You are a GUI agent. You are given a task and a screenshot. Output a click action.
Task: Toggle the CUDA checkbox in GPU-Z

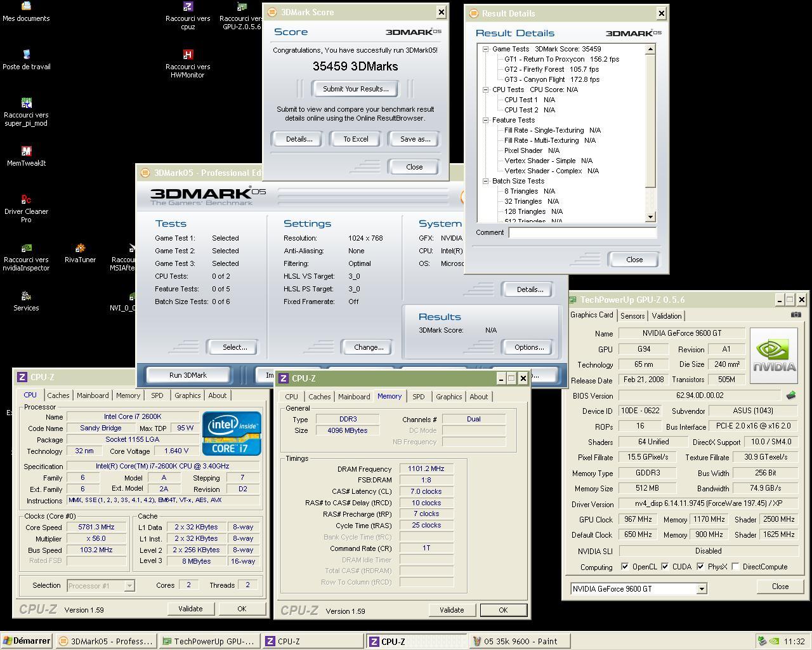point(665,566)
